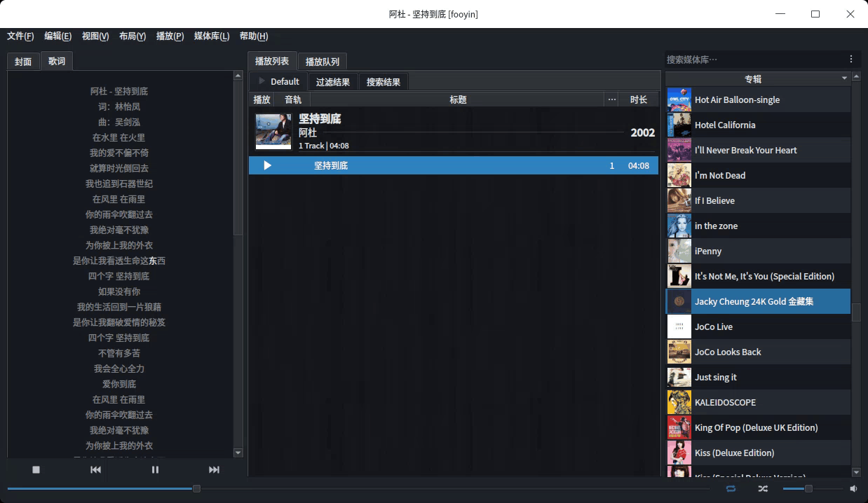This screenshot has width=868, height=503.
Task: Click the lyrics panel scroll-down arrow
Action: point(238,453)
